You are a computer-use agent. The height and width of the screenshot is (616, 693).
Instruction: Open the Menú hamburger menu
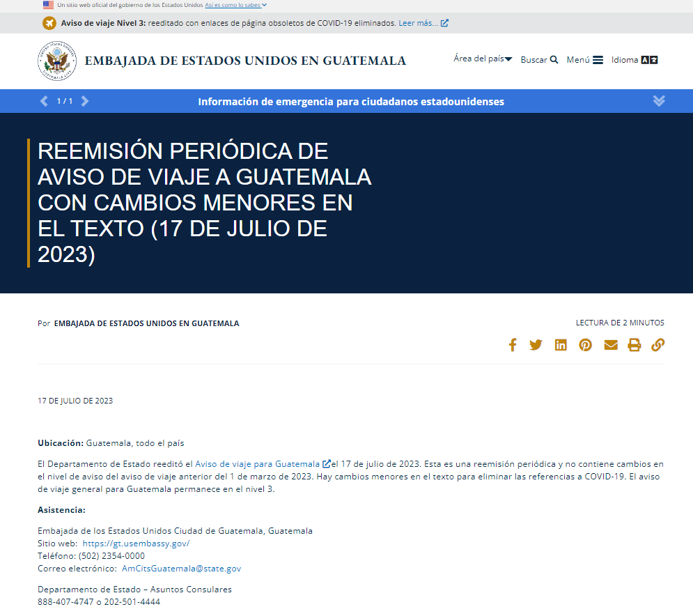coord(583,59)
